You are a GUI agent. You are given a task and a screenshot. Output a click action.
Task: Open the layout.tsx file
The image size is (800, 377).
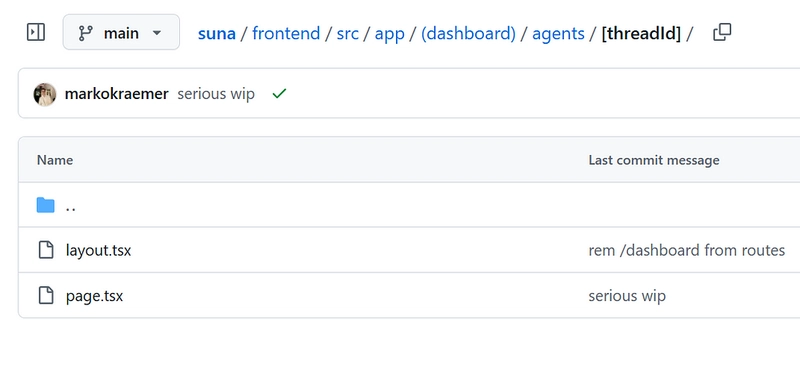click(98, 250)
